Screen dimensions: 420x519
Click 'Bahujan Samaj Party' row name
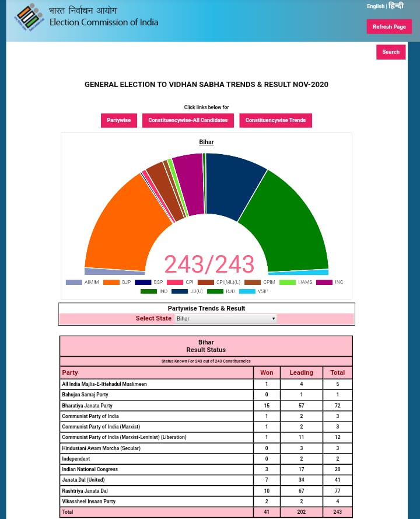tap(85, 395)
